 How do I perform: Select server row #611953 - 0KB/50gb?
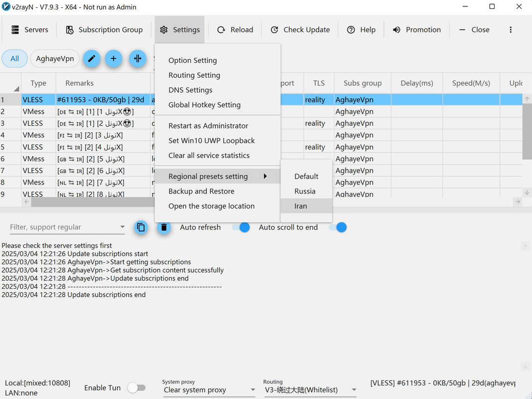(x=261, y=99)
